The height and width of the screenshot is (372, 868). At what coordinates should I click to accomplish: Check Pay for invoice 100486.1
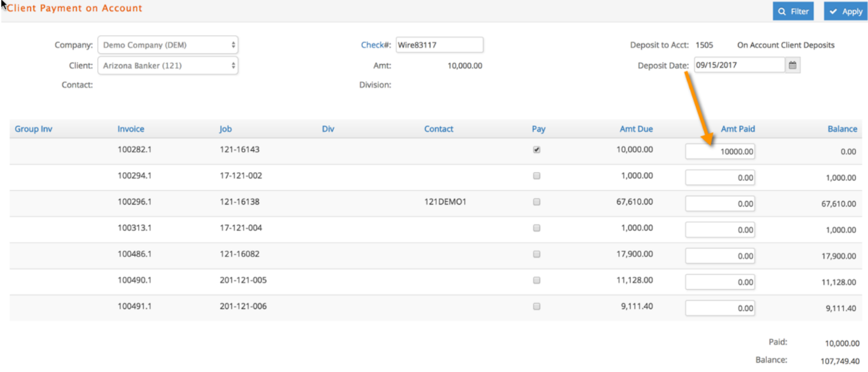(536, 254)
